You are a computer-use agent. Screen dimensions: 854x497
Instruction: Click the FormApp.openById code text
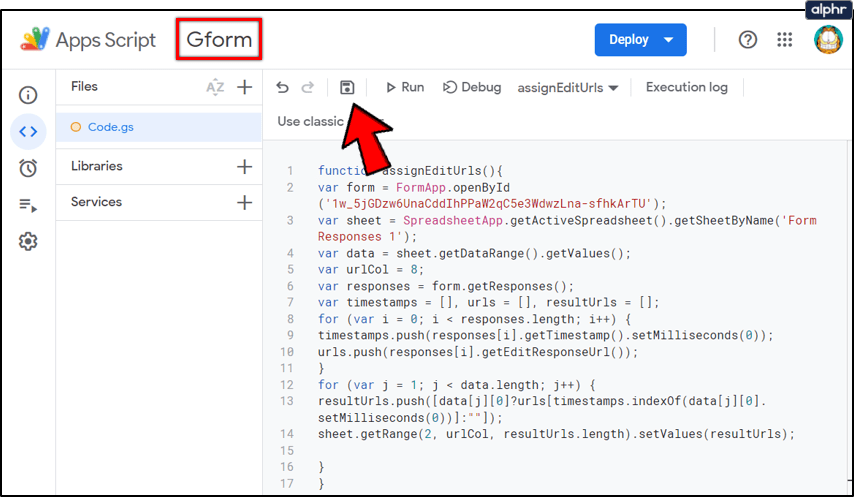(x=453, y=188)
